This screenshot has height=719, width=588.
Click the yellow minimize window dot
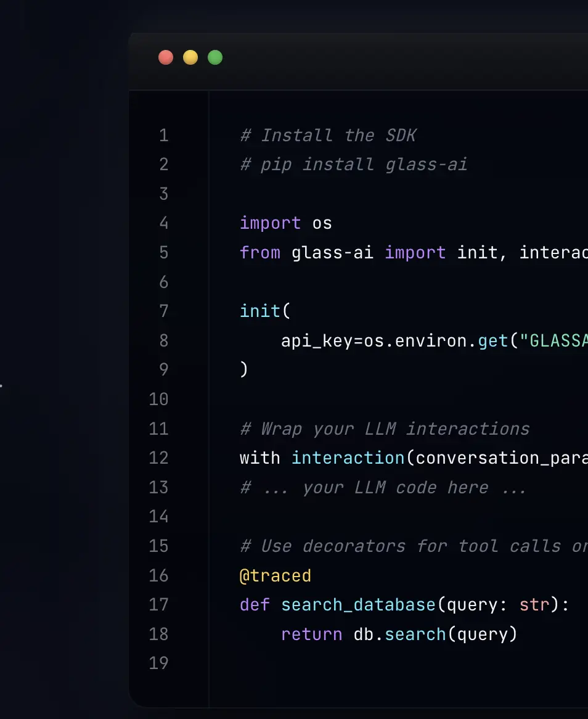pos(190,58)
